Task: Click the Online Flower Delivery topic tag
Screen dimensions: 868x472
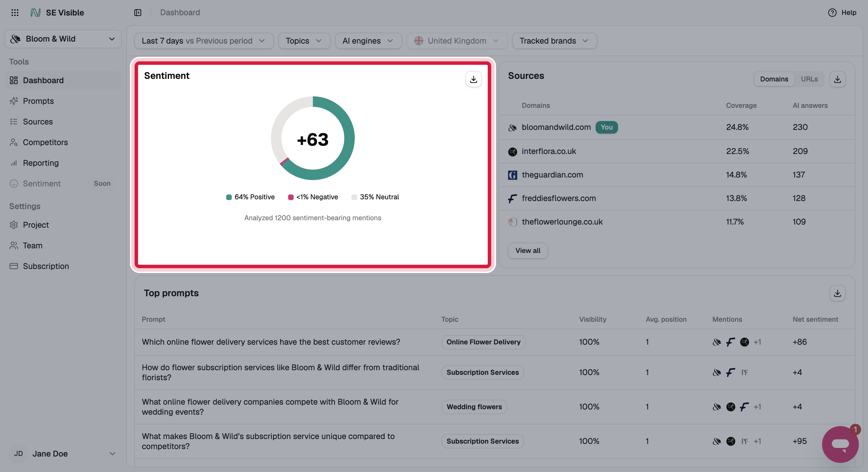Action: tap(484, 342)
